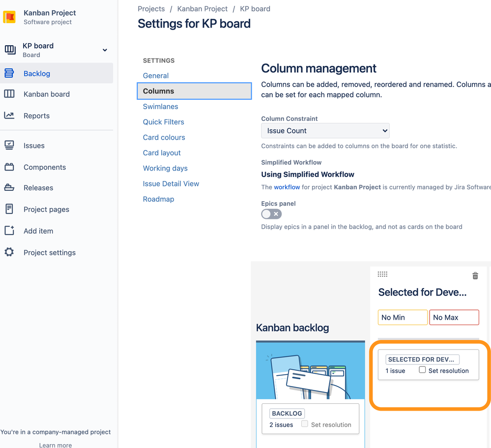This screenshot has width=491, height=448.
Task: Open Project pages
Action: click(45, 209)
